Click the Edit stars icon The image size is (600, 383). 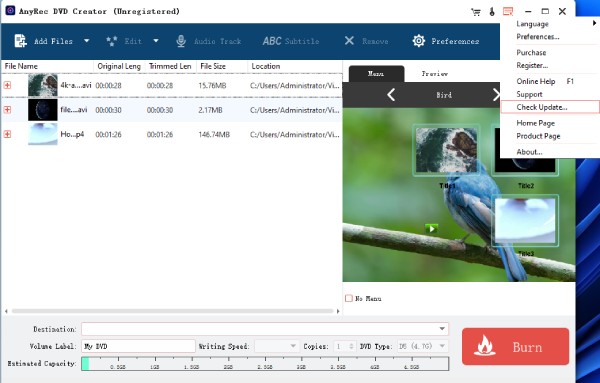tap(112, 41)
